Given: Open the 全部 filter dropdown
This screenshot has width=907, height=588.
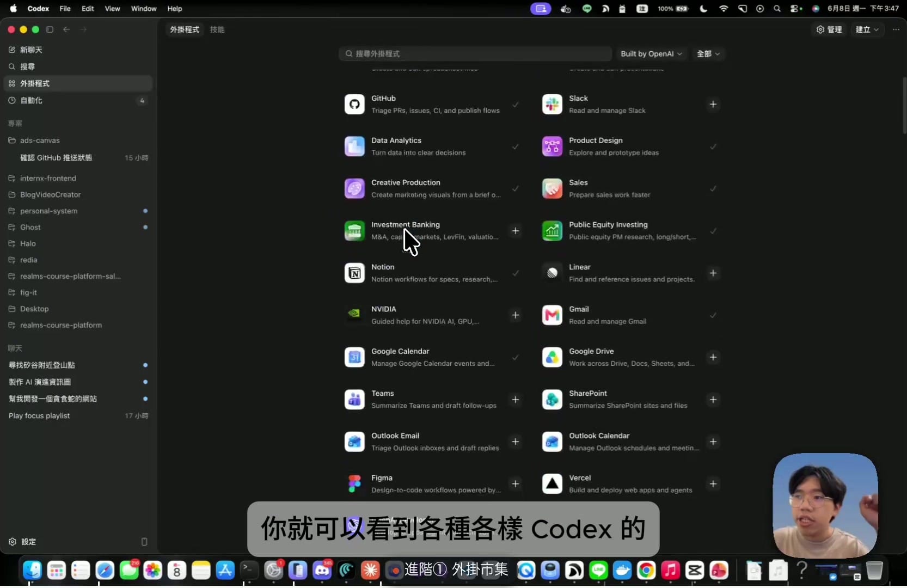Looking at the screenshot, I should (x=708, y=54).
